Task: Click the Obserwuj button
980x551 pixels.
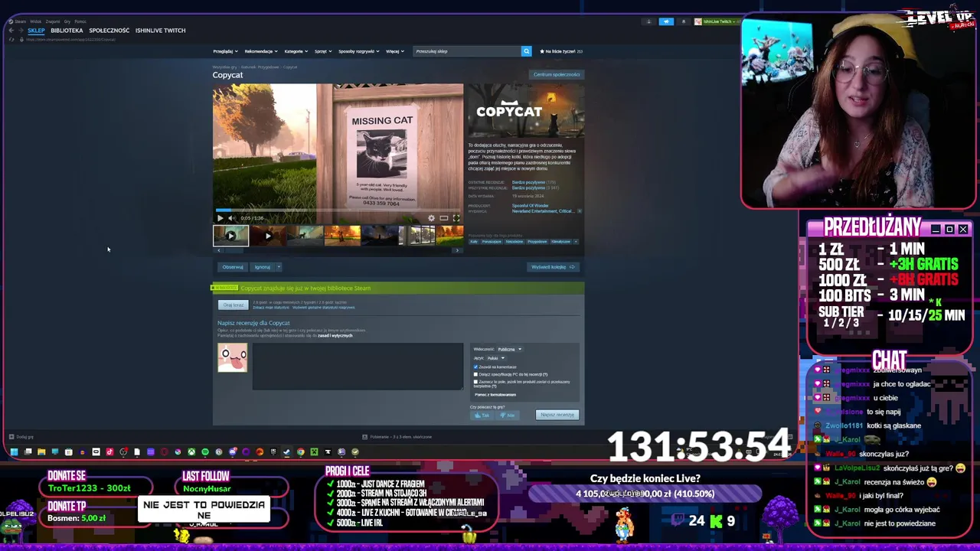Action: click(x=233, y=267)
